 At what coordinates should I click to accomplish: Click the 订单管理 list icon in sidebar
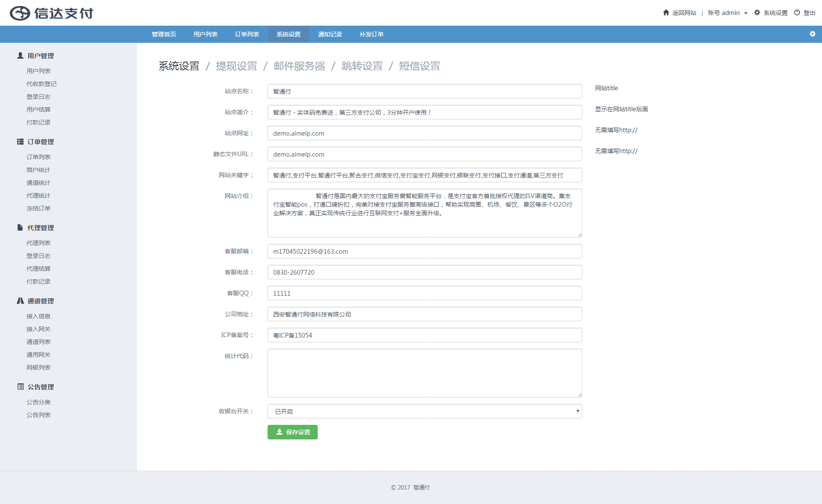click(x=20, y=142)
